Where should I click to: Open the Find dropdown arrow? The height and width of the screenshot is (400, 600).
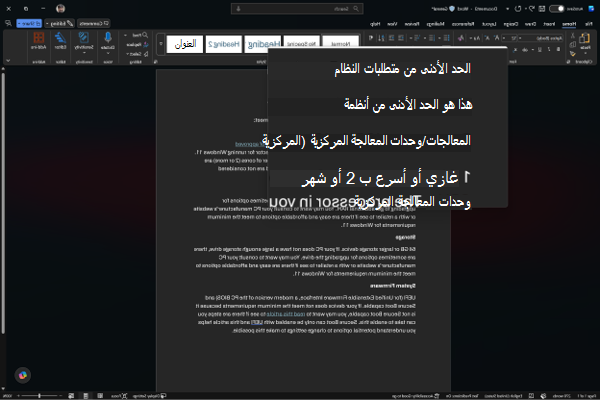[126, 35]
